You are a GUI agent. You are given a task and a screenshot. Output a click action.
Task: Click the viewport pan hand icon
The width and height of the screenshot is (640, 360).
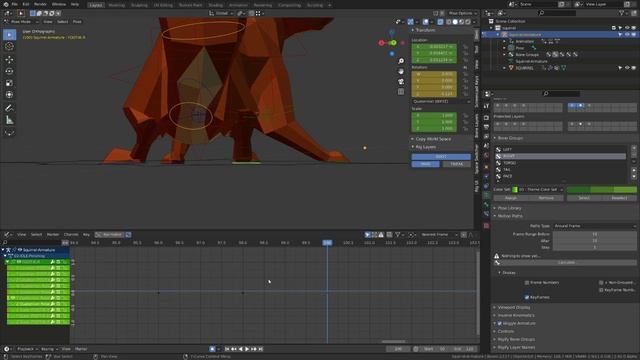click(x=401, y=71)
